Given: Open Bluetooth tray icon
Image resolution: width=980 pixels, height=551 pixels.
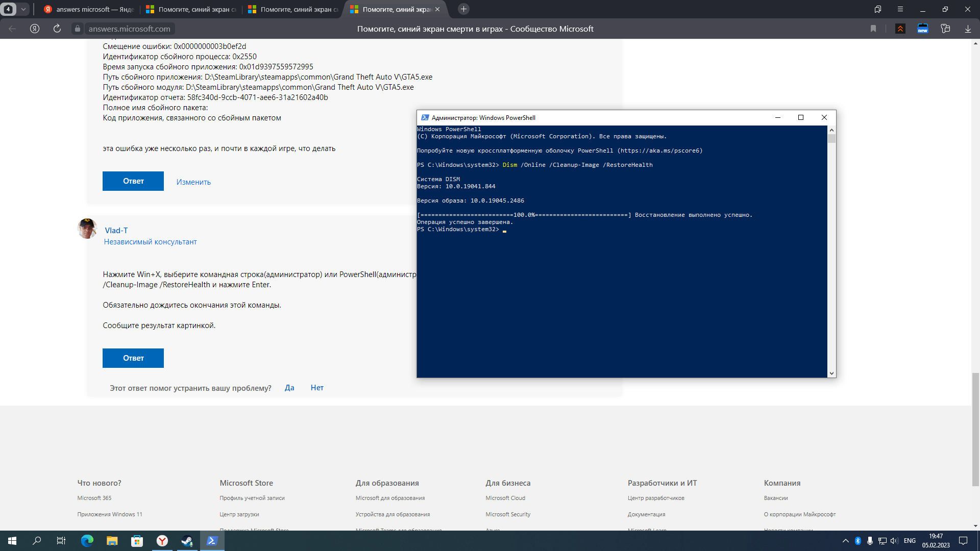Looking at the screenshot, I should coord(858,541).
